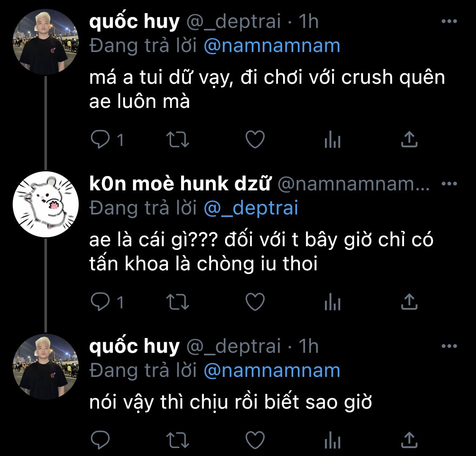Share the first quốc huy tweet
476x456 pixels.
tap(409, 139)
